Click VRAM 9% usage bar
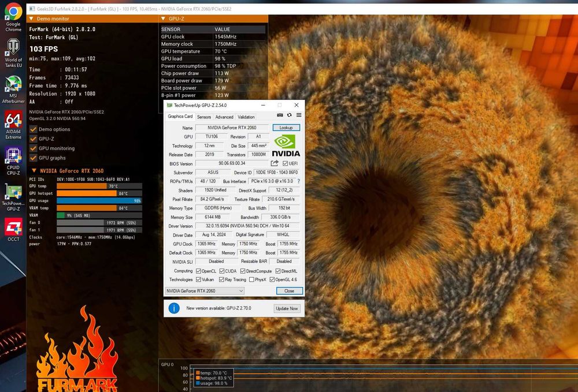The height and width of the screenshot is (392, 578). [99, 215]
